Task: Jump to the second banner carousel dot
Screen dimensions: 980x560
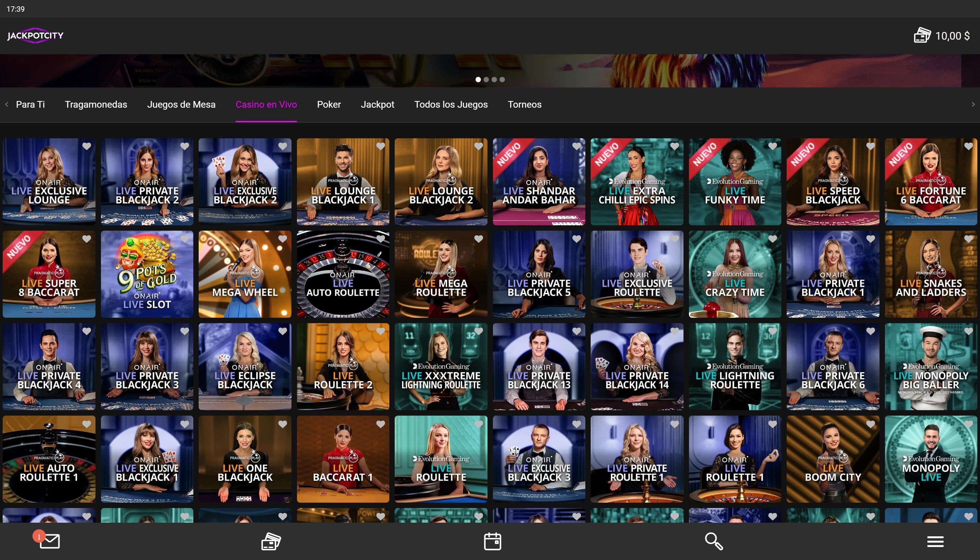Action: click(486, 80)
